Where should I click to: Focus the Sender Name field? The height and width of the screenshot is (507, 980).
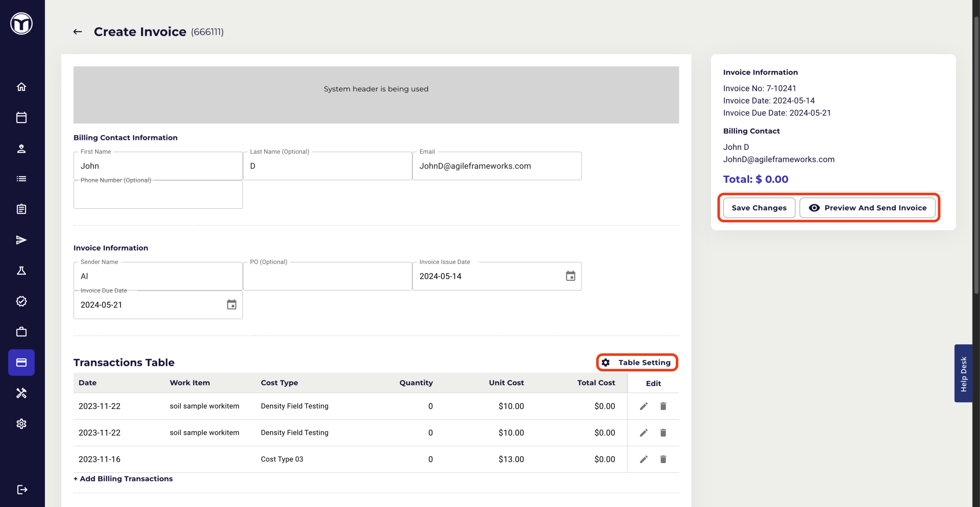point(158,276)
